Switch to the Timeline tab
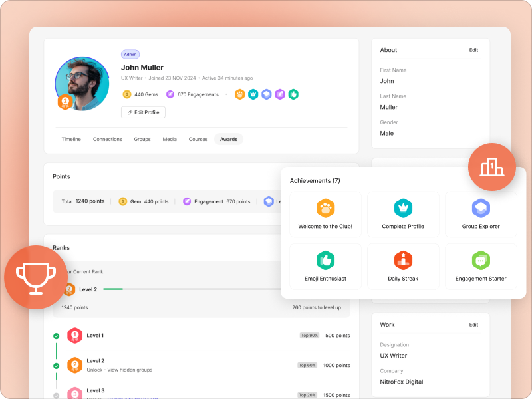Screen dimensions: 532x399 tap(71, 139)
